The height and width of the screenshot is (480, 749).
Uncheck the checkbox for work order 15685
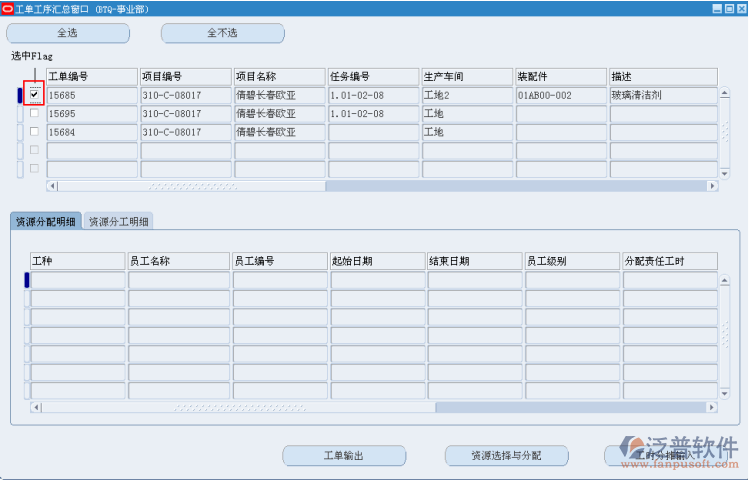(x=34, y=95)
